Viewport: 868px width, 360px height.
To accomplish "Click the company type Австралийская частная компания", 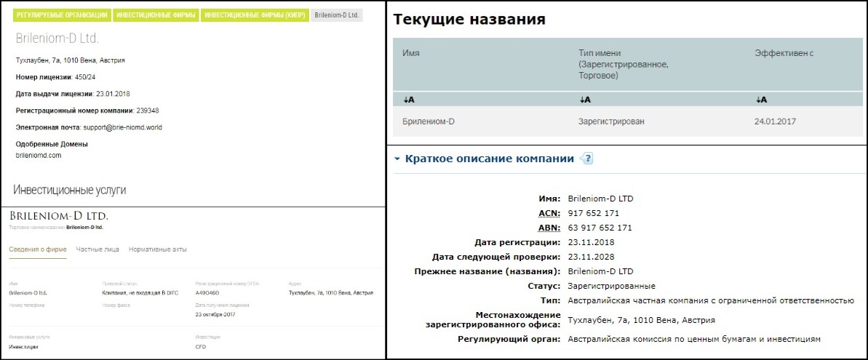I will tap(712, 301).
